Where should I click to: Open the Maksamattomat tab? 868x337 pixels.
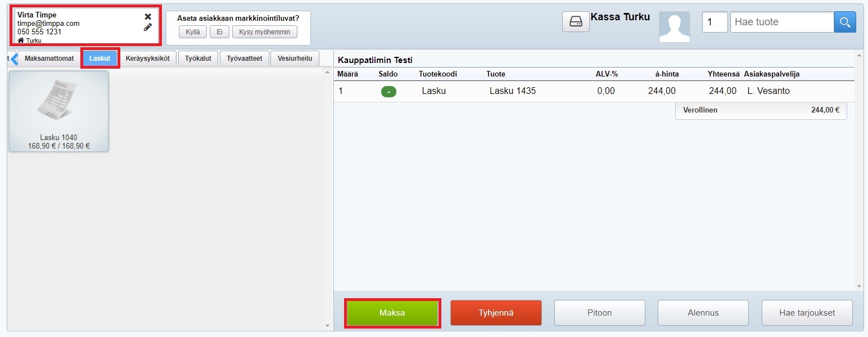[49, 59]
